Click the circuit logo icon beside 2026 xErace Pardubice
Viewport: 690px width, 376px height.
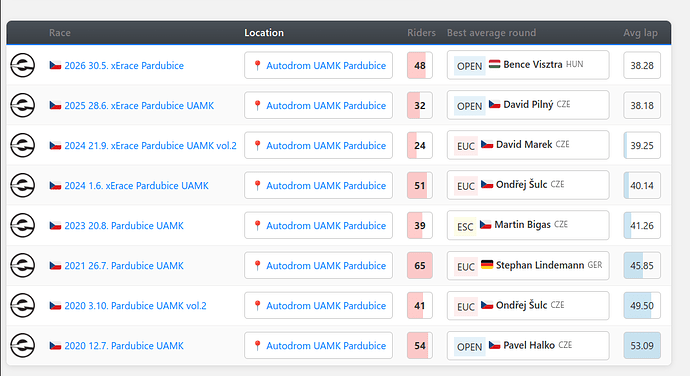(22, 65)
